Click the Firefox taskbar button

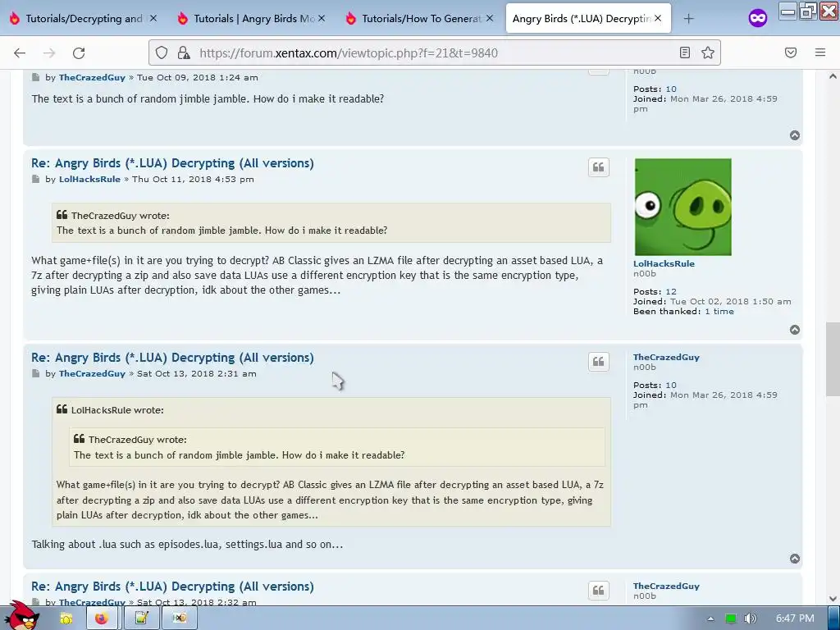pyautogui.click(x=101, y=619)
